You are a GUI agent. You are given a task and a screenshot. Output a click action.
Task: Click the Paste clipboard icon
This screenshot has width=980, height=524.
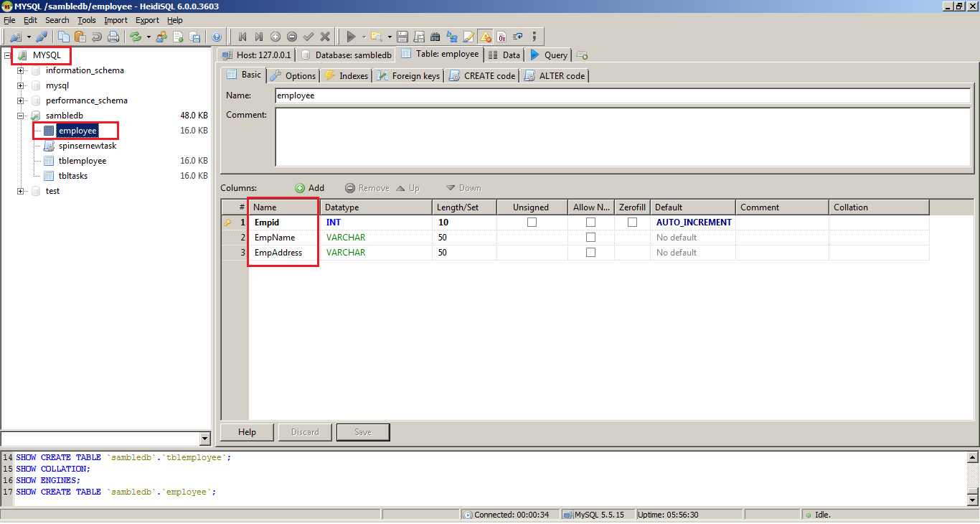tap(80, 36)
